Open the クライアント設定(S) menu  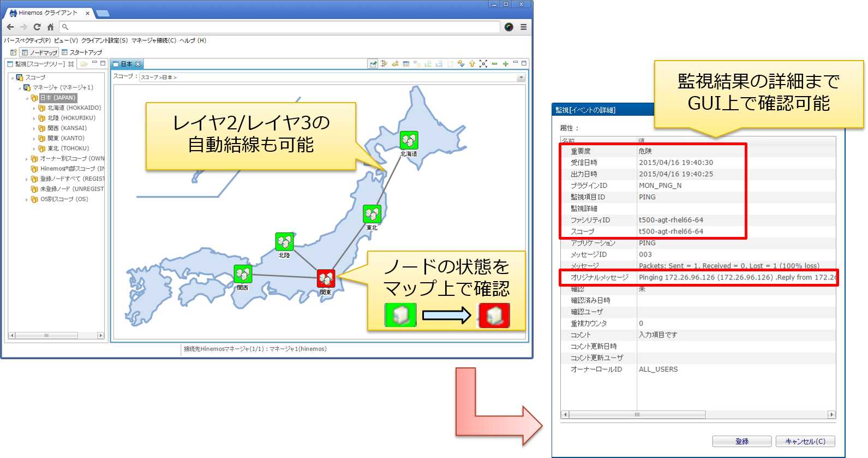104,40
